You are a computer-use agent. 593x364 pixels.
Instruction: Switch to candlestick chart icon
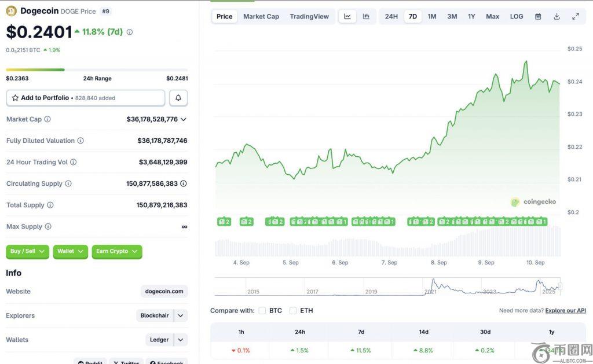[366, 16]
